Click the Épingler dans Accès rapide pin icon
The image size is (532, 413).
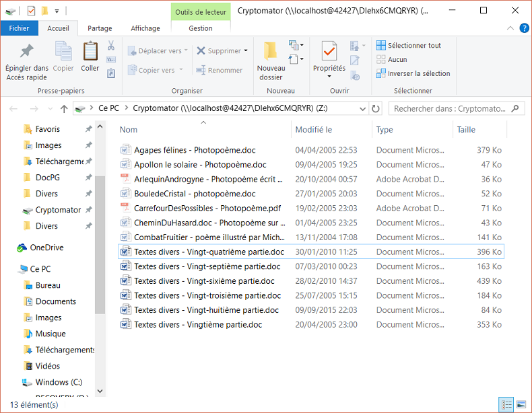[x=26, y=51]
